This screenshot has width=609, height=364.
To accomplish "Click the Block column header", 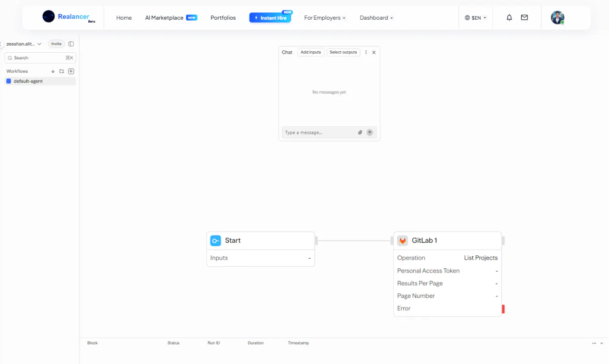I will tap(93, 343).
